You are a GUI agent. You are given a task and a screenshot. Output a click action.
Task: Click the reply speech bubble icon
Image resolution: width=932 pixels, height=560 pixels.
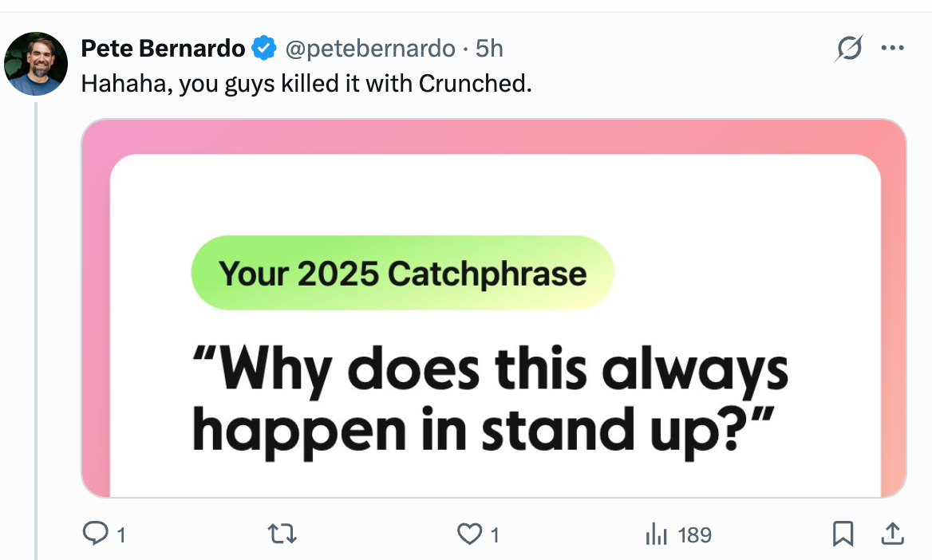95,534
